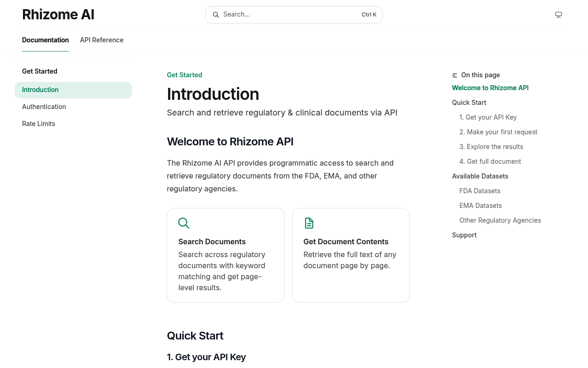The image size is (588, 368).
Task: Click the Ctrl K shortcut badge
Action: coord(369,15)
